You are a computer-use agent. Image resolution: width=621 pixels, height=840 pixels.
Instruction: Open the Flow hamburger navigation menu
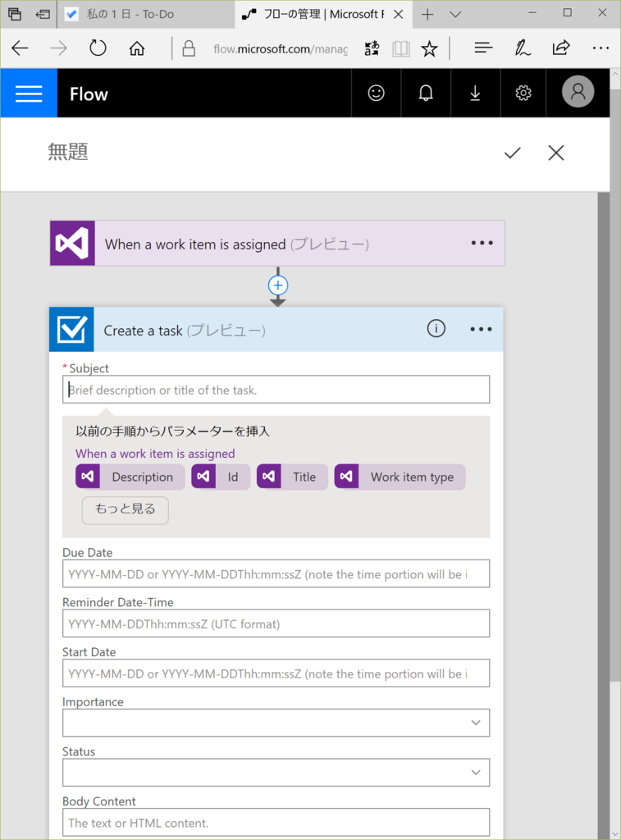coord(29,94)
